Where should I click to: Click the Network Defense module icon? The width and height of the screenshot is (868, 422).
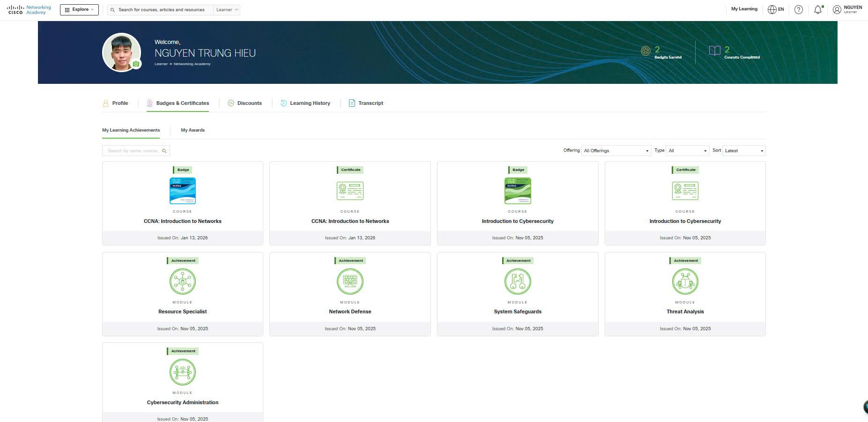tap(350, 281)
